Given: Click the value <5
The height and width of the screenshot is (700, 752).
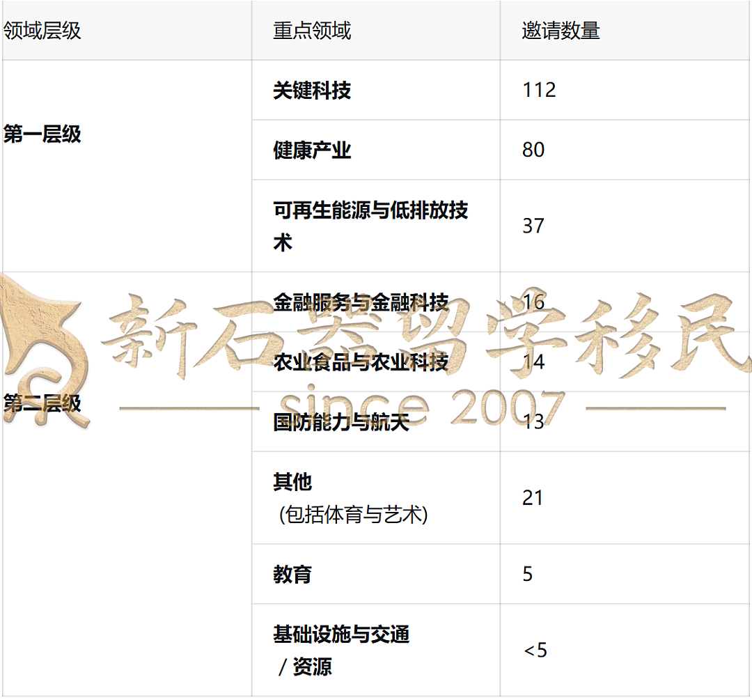Looking at the screenshot, I should 535,651.
